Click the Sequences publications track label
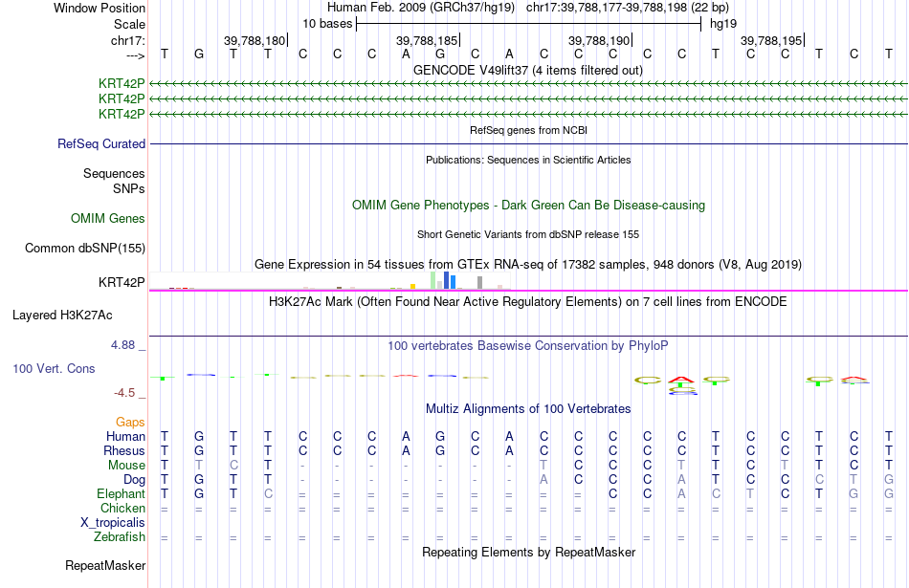Image resolution: width=909 pixels, height=588 pixels. point(114,173)
